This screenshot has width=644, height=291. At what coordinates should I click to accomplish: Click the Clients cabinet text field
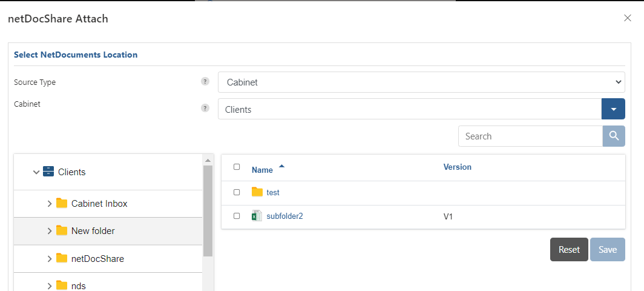410,109
